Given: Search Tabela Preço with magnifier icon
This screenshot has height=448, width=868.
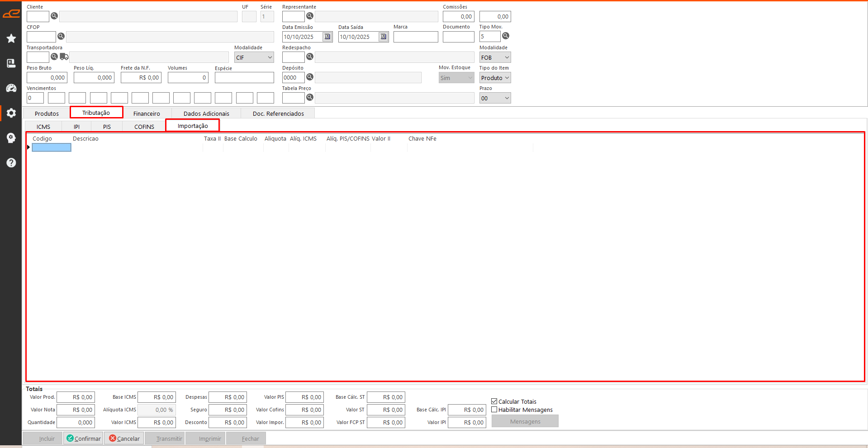Looking at the screenshot, I should 310,98.
